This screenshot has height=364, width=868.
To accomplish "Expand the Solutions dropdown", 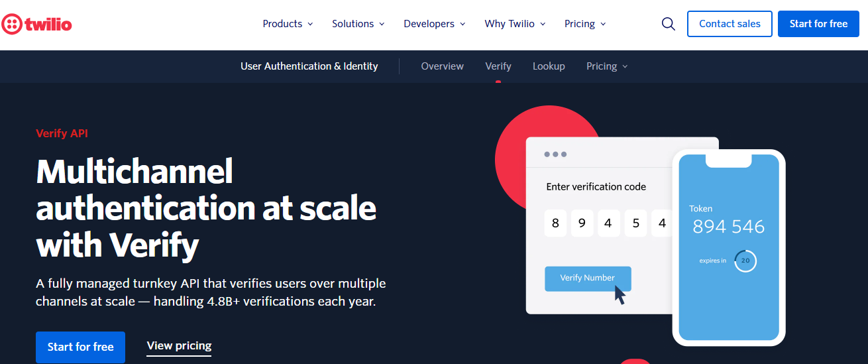I will [358, 24].
